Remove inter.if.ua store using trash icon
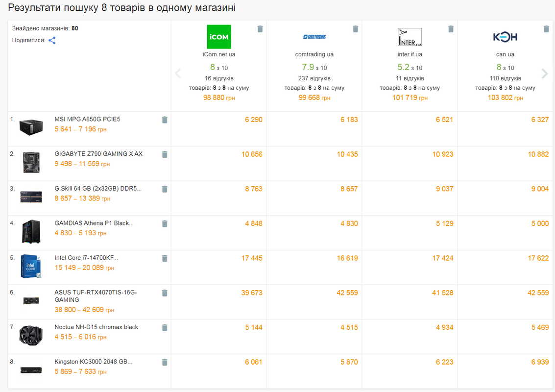Viewport: 555px width, 392px height. [451, 29]
